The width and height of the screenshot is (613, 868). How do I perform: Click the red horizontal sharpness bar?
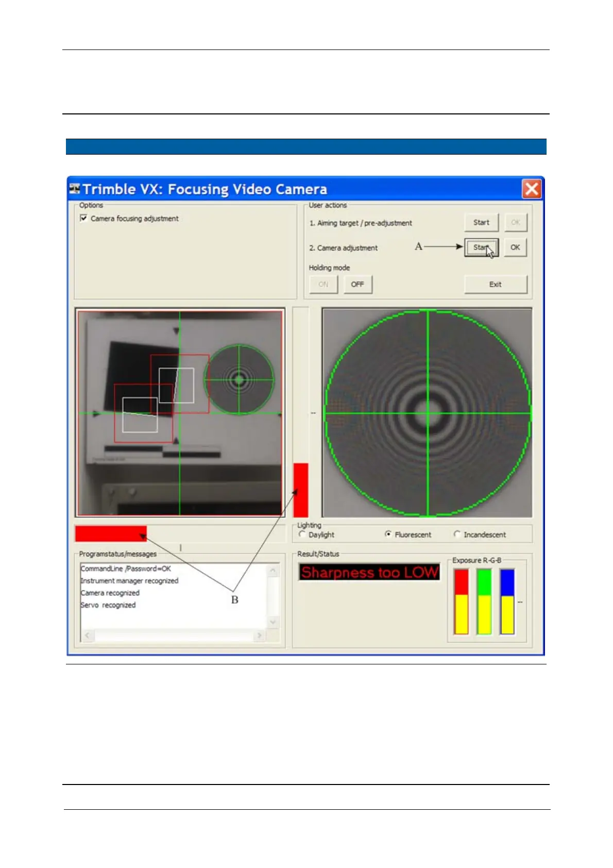click(x=111, y=533)
